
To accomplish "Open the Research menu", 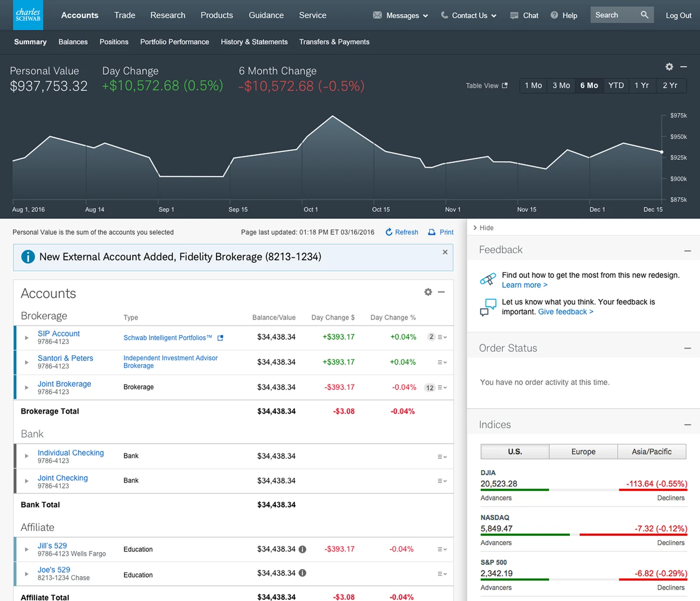I will [167, 15].
